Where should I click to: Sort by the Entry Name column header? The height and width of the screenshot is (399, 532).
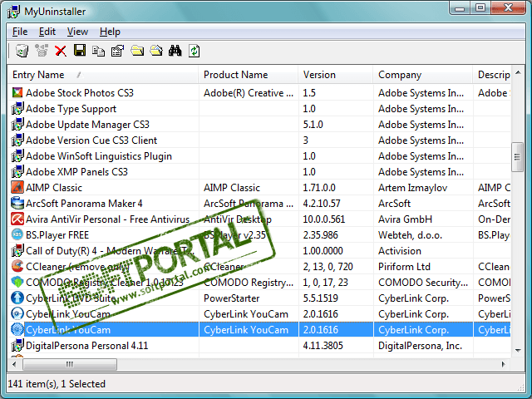point(103,75)
